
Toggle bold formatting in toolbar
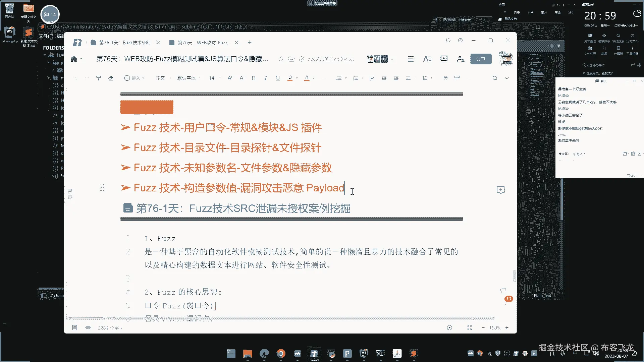pos(254,78)
